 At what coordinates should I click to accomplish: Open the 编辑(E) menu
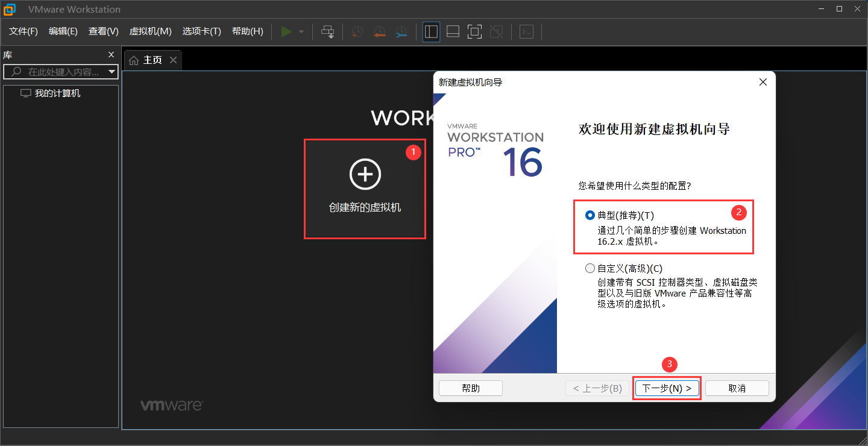63,31
